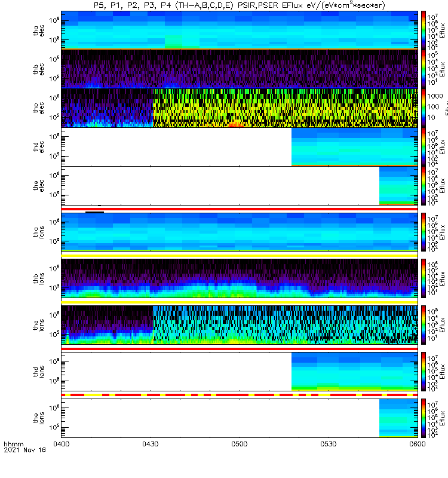This screenshot has height=478, width=448.
Task: Click the 'the elec' Eflux color bar
Action: click(424, 186)
